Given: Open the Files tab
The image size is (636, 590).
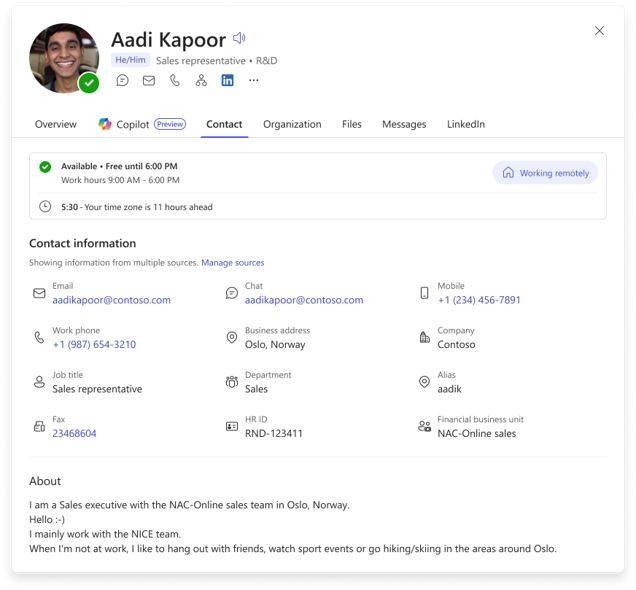Looking at the screenshot, I should 352,124.
